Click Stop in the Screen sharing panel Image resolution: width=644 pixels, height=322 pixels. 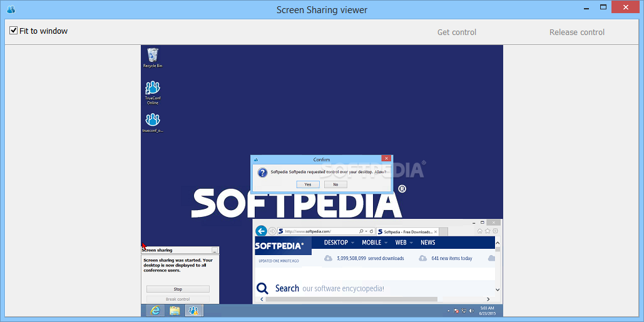coord(178,289)
